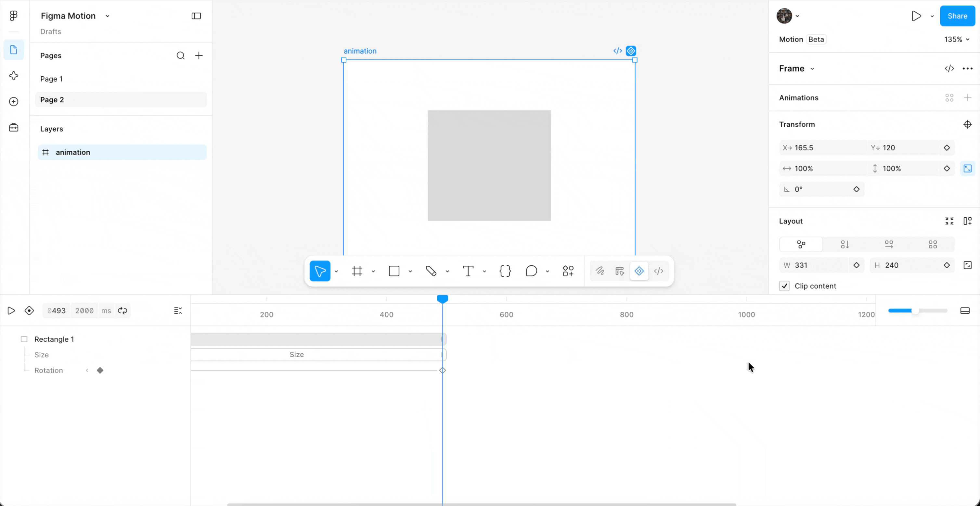The image size is (980, 506).
Task: Open the three-dot Frame options menu
Action: pos(967,69)
